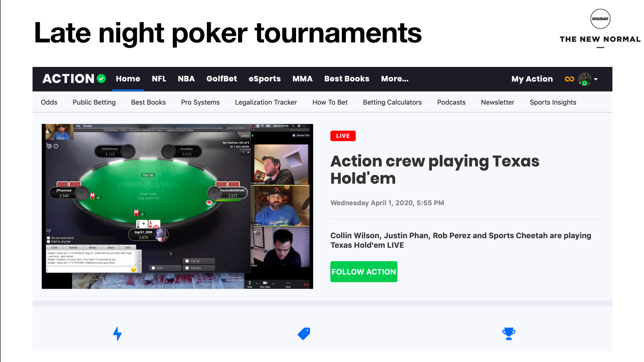
Task: Click the poker chat panel scrollbar
Action: (139, 261)
